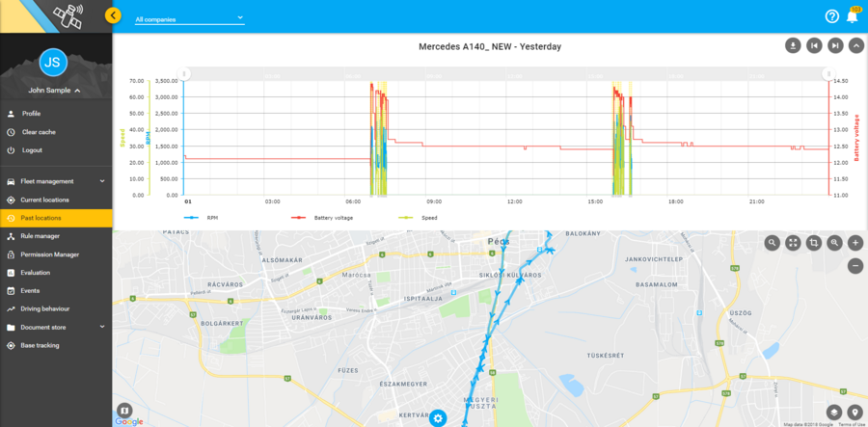Open notifications bell with 103 badge
The height and width of the screenshot is (427, 868).
853,16
